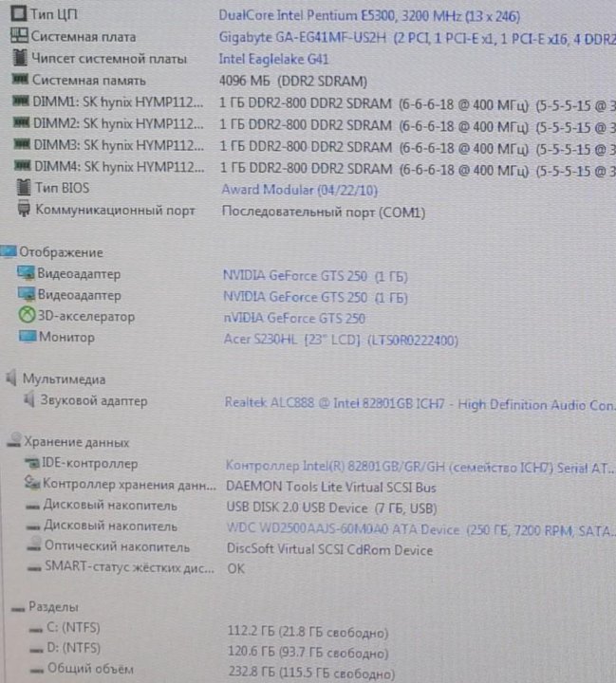
Task: Select the Тип ЦП field label
Action: (x=54, y=14)
